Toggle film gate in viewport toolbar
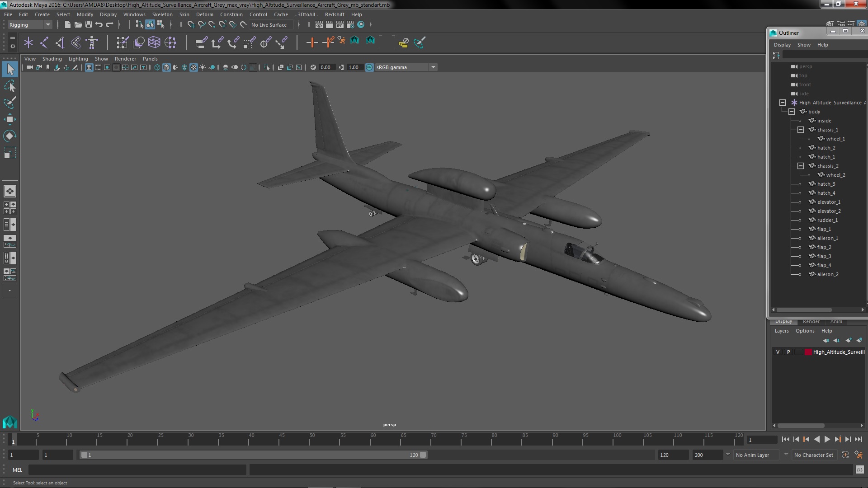 [98, 67]
